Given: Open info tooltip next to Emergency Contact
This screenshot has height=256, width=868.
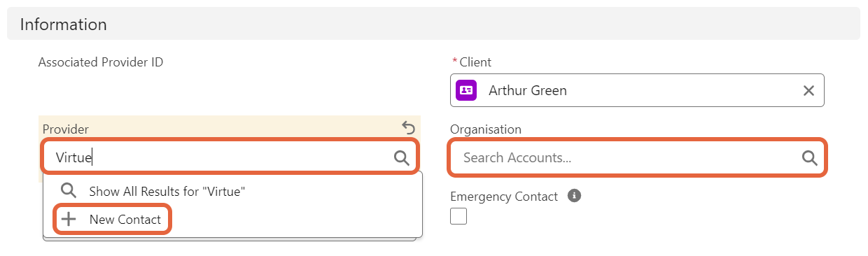Looking at the screenshot, I should [x=574, y=197].
